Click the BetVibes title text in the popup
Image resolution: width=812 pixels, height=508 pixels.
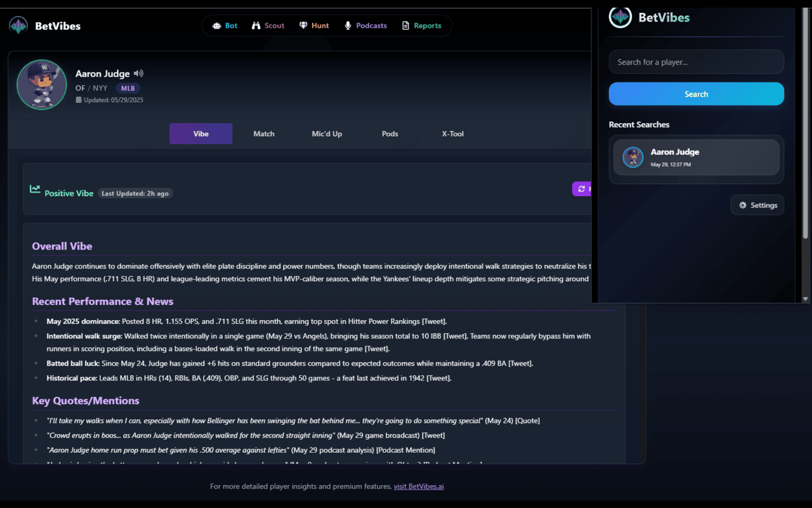coord(664,17)
